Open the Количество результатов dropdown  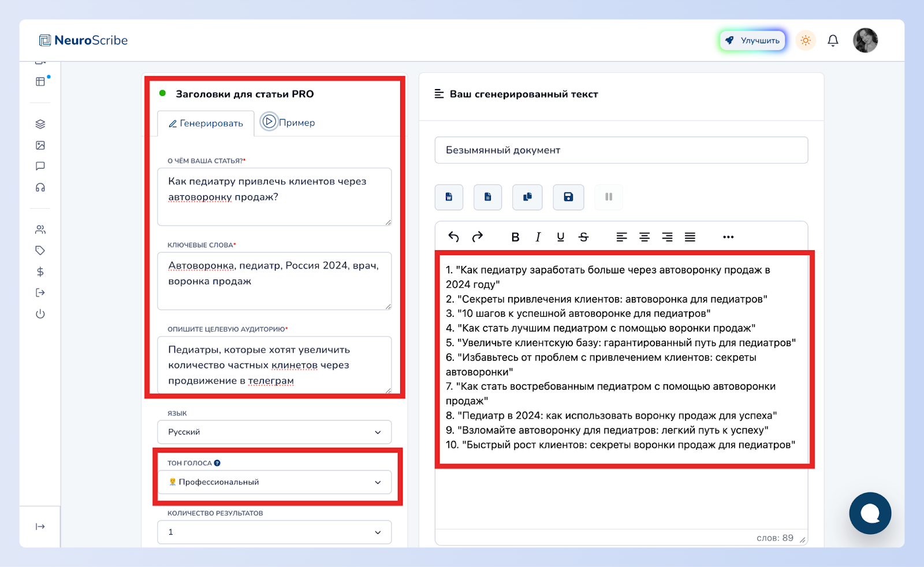coord(274,532)
